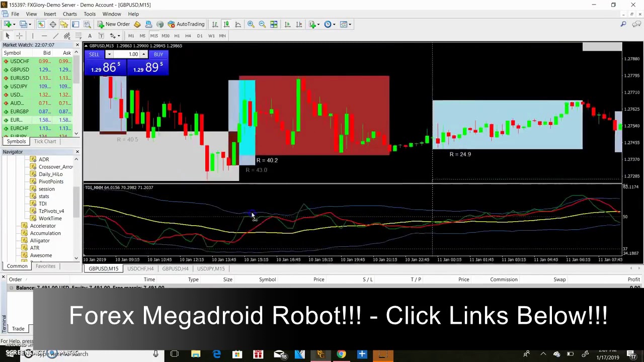Select the PivotPoints indicator in Navigator
644x362 pixels.
pos(51,182)
